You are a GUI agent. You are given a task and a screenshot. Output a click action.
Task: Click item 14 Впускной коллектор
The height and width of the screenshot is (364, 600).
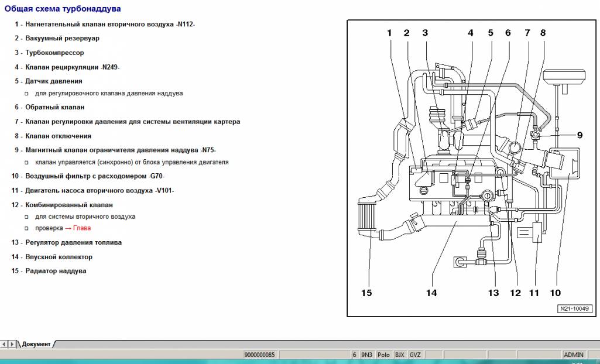pyautogui.click(x=59, y=257)
